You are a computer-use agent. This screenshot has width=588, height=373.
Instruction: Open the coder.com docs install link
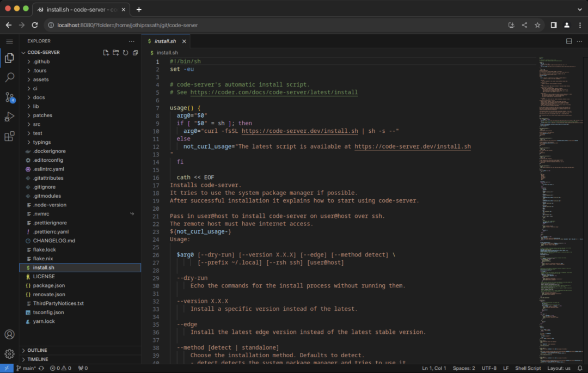(x=274, y=92)
